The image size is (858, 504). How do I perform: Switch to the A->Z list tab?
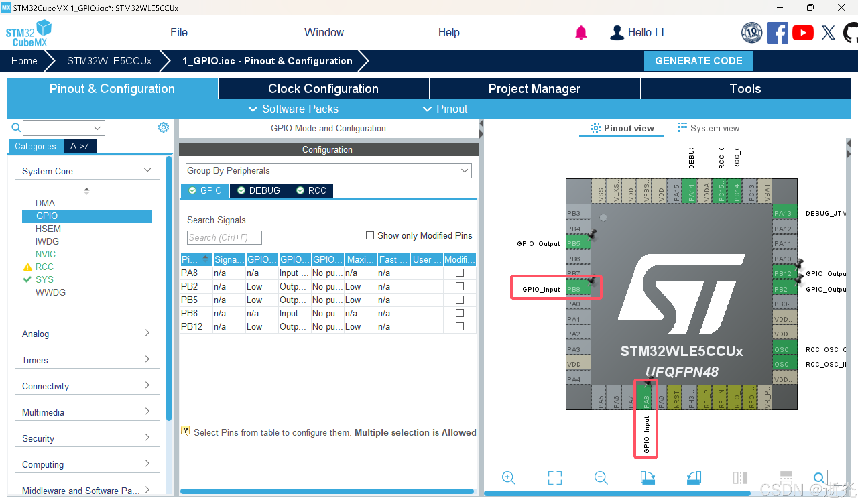tap(80, 146)
